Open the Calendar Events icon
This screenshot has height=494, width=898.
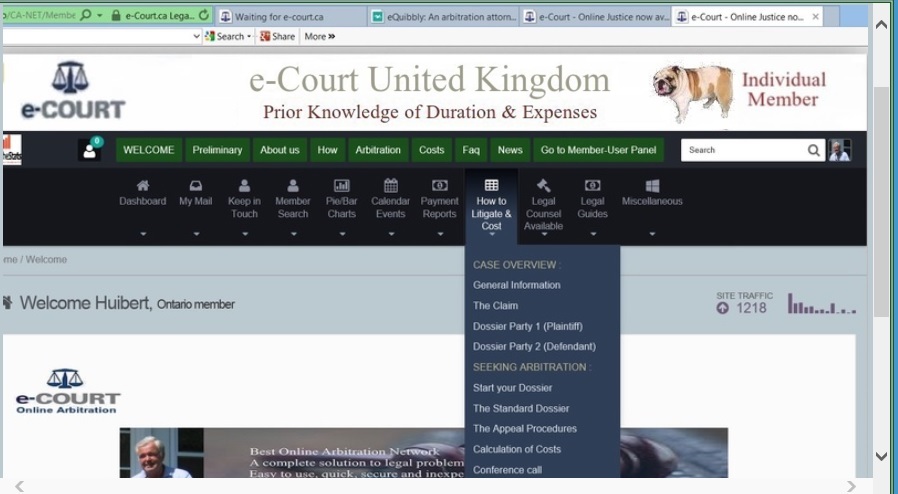391,186
